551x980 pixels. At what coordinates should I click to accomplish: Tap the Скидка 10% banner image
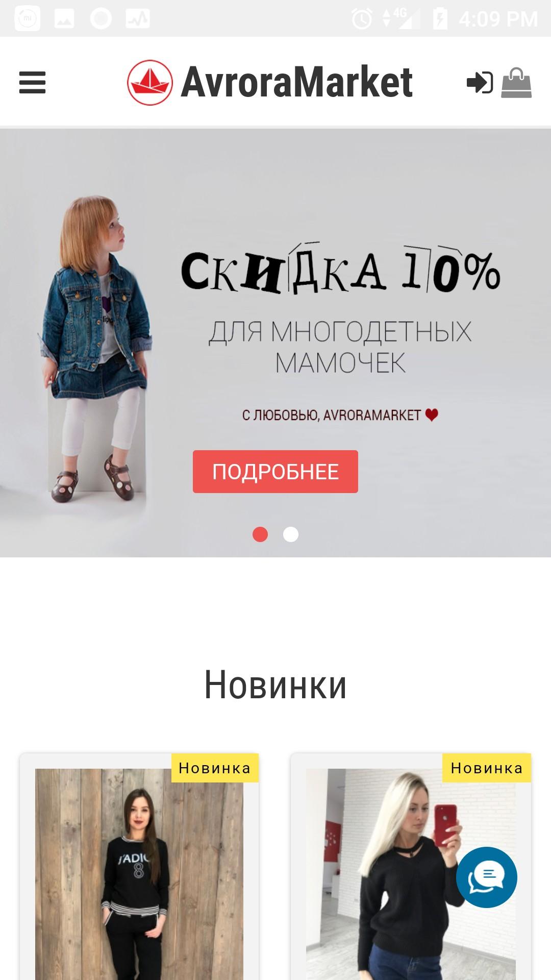pos(275,342)
